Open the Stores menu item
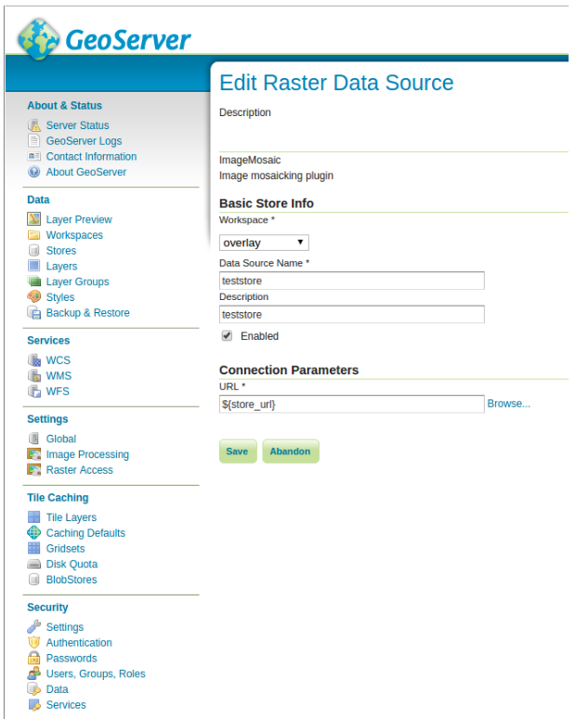The height and width of the screenshot is (719, 588). 61,251
